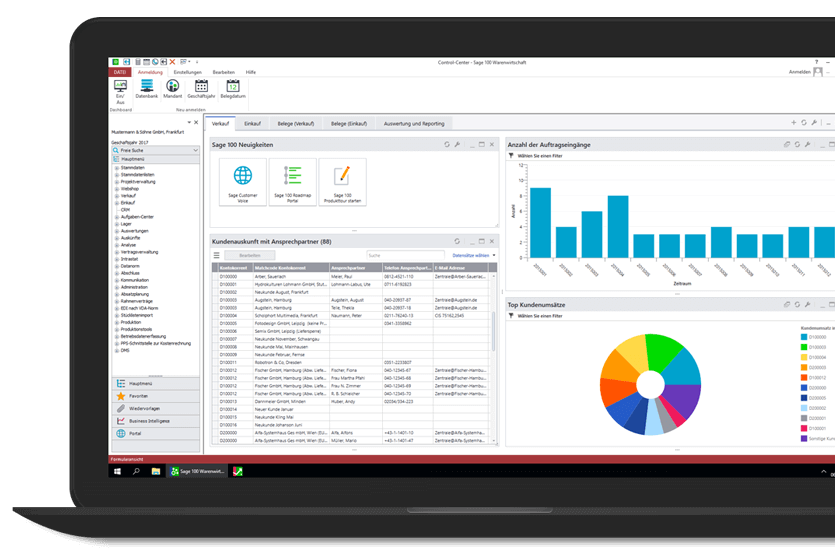
Task: Open the Datenbank ribbon button
Action: click(x=146, y=89)
